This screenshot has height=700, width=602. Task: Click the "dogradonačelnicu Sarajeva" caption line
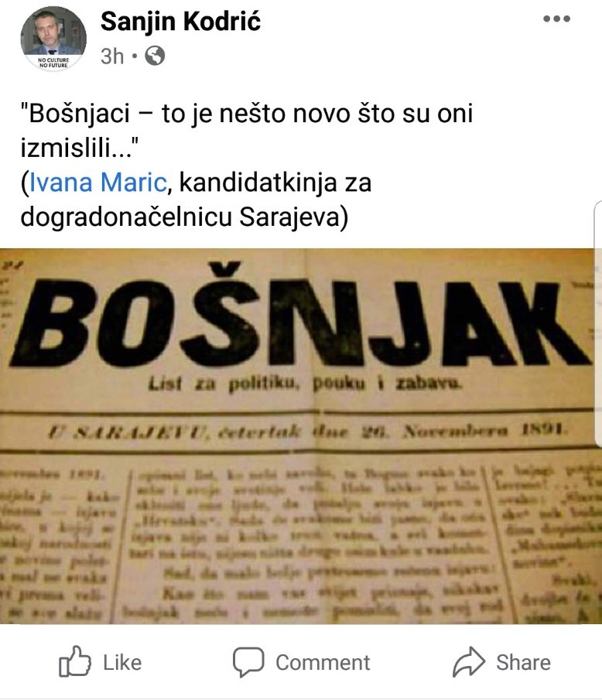(184, 217)
